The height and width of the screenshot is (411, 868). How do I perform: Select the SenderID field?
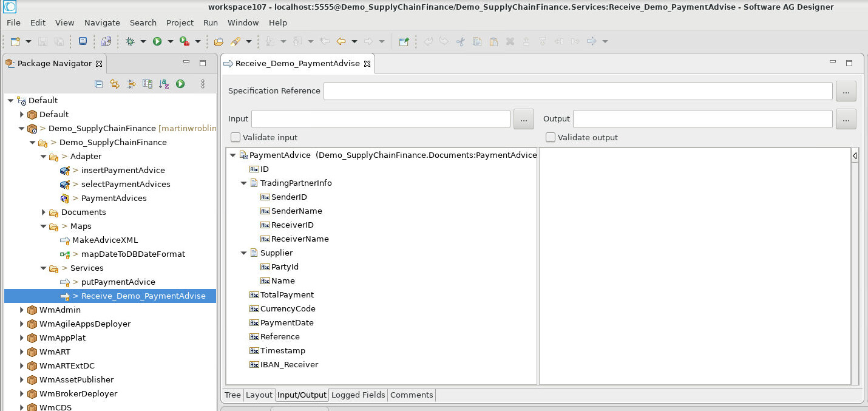[289, 197]
